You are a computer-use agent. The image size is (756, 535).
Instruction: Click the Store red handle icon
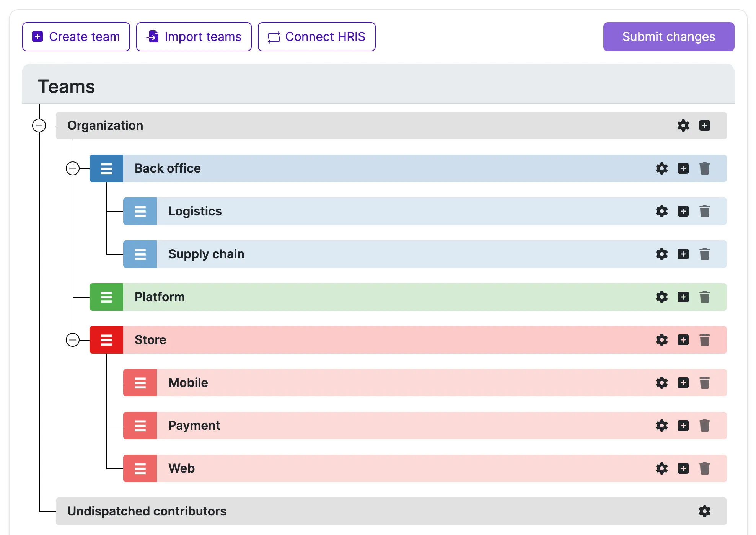106,340
